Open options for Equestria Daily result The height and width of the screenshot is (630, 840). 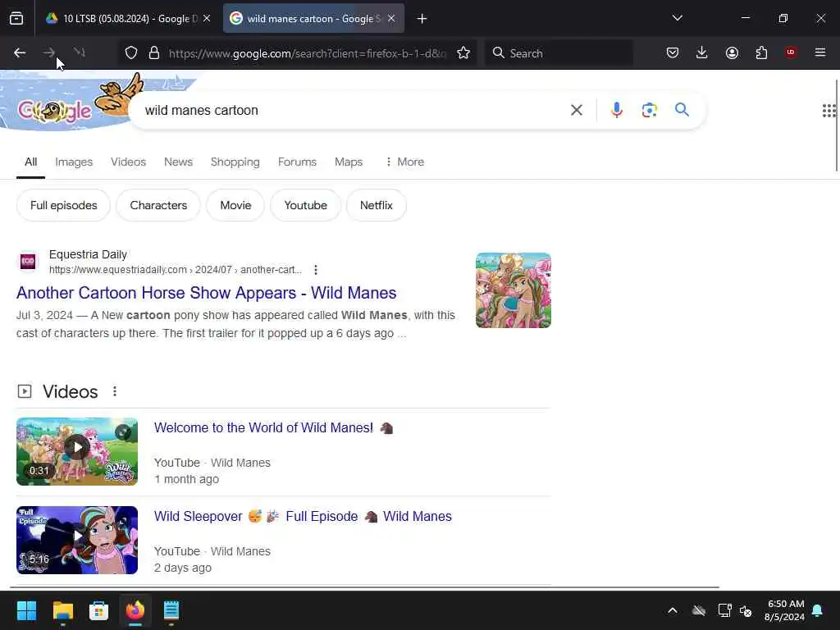(x=316, y=269)
